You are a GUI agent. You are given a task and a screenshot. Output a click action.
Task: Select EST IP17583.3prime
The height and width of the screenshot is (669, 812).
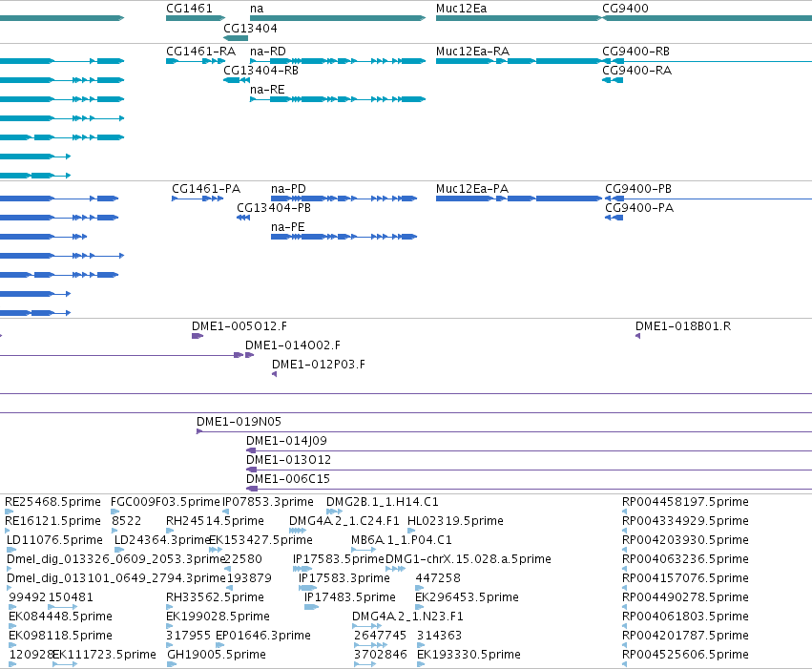pos(344,578)
